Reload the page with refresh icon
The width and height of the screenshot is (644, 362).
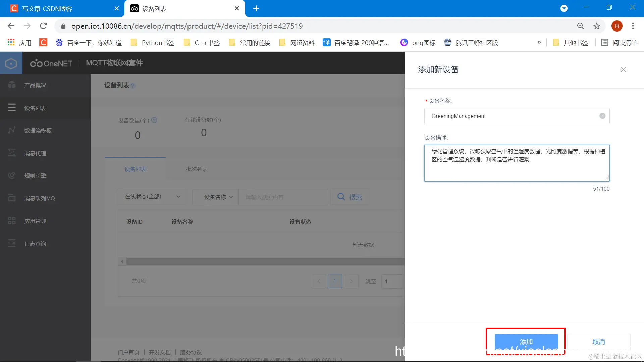(43, 26)
